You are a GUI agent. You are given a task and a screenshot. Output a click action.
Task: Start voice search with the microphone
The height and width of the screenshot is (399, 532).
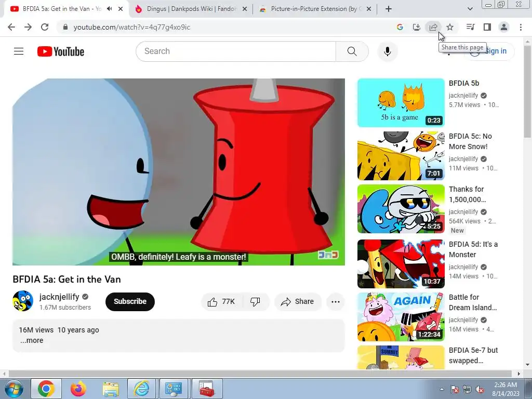pos(387,51)
